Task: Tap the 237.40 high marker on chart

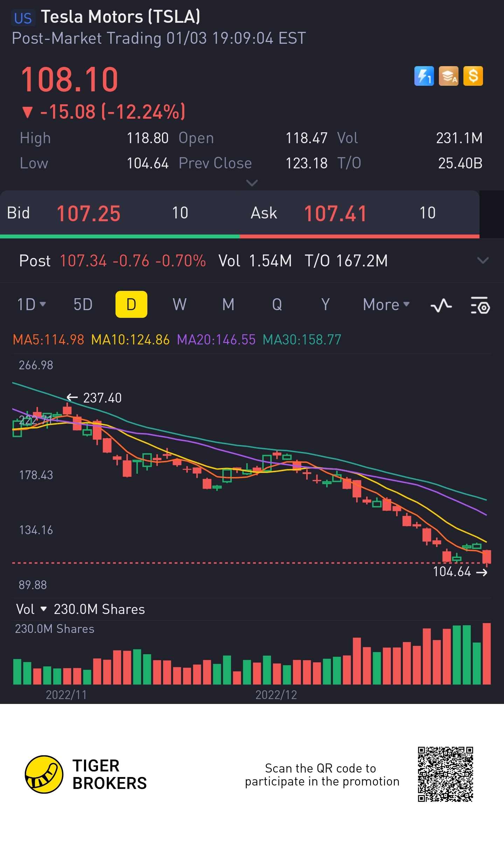Action: pyautogui.click(x=94, y=398)
